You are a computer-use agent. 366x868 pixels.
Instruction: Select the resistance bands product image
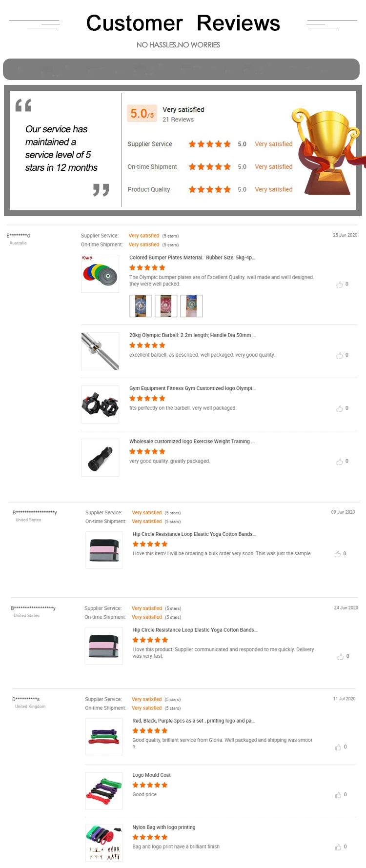103,736
